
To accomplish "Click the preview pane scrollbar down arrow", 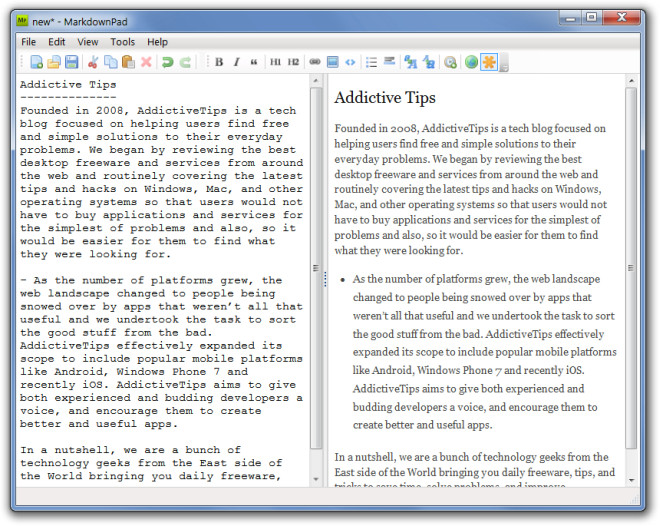I will (631, 480).
